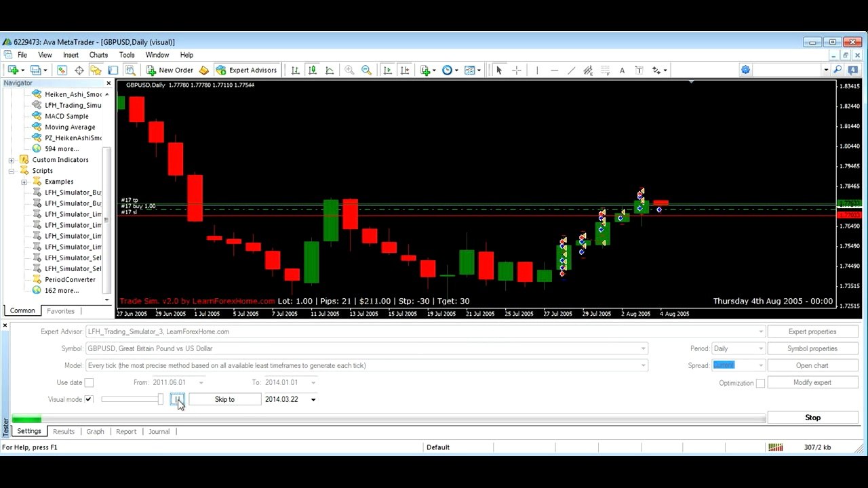Collapse the Scripts tree node

pyautogui.click(x=12, y=171)
